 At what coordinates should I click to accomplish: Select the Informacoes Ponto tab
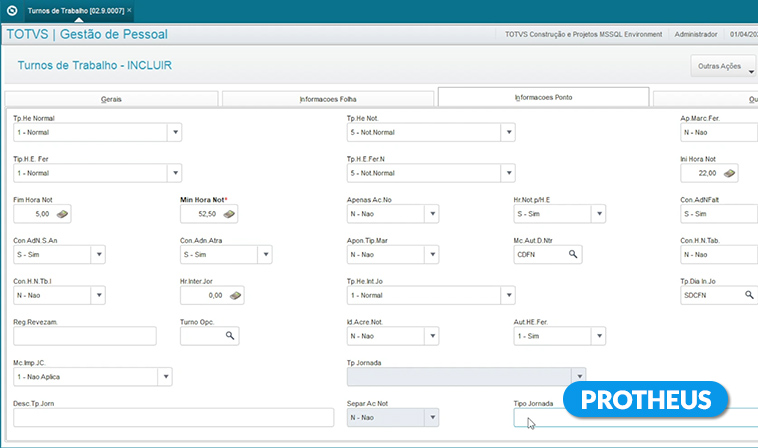click(x=544, y=98)
